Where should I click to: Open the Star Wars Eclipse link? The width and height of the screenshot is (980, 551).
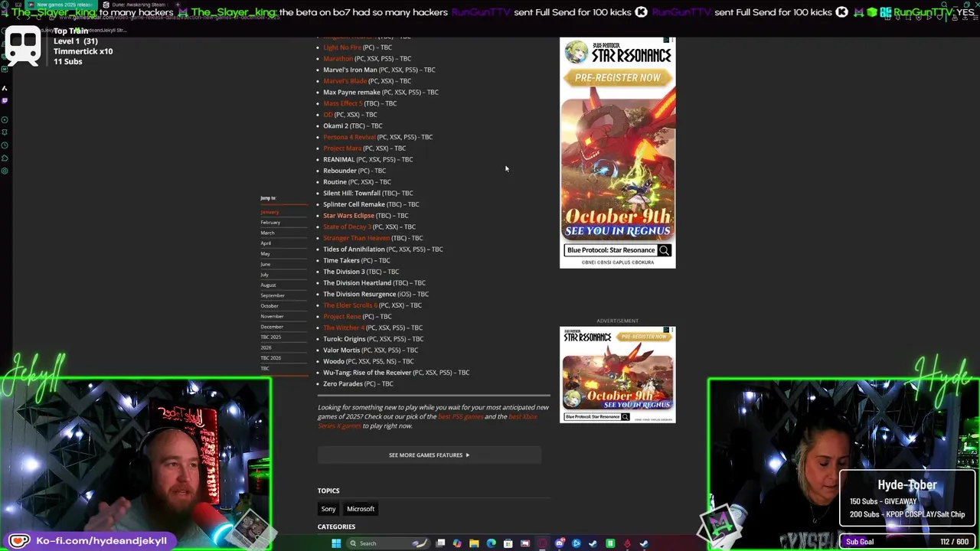pos(348,216)
